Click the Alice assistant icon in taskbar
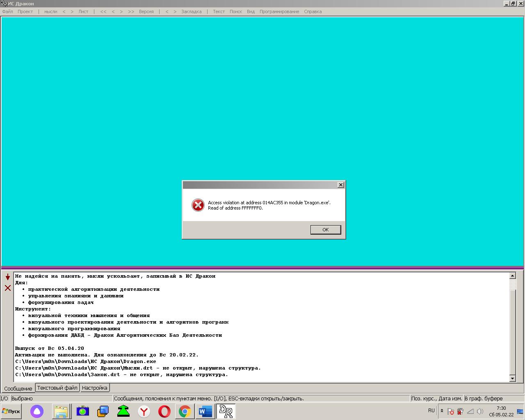Image resolution: width=525 pixels, height=420 pixels. tap(37, 411)
